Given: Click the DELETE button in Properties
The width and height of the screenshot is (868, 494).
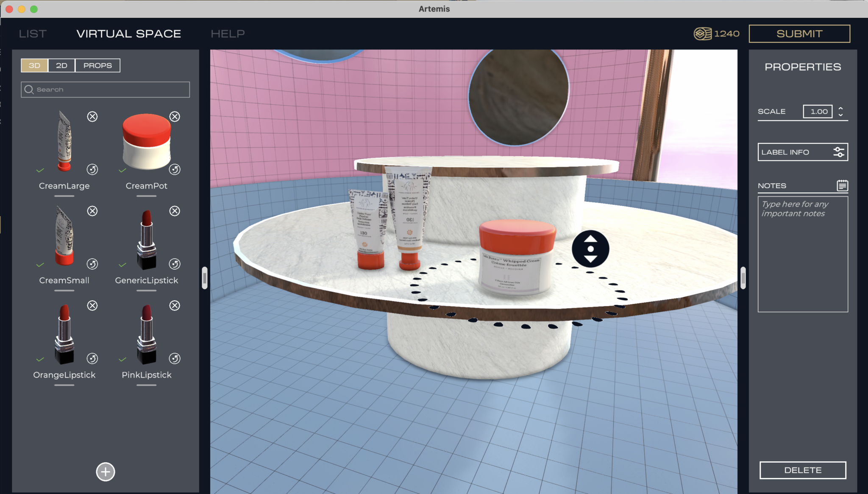Looking at the screenshot, I should (x=802, y=470).
